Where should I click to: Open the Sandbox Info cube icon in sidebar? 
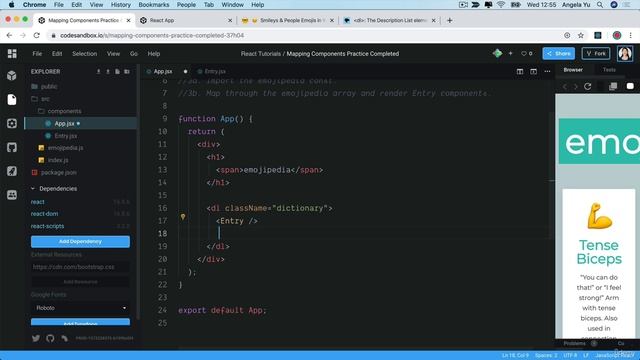(12, 76)
